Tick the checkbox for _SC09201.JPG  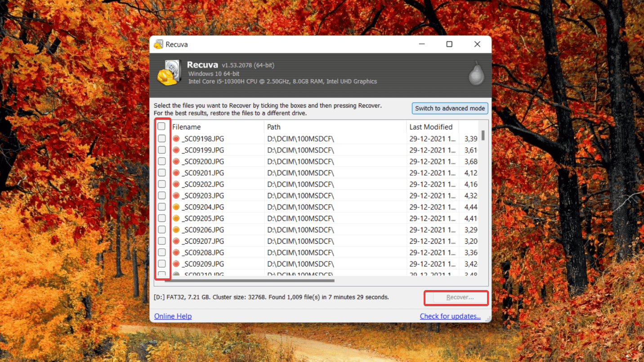pyautogui.click(x=161, y=173)
